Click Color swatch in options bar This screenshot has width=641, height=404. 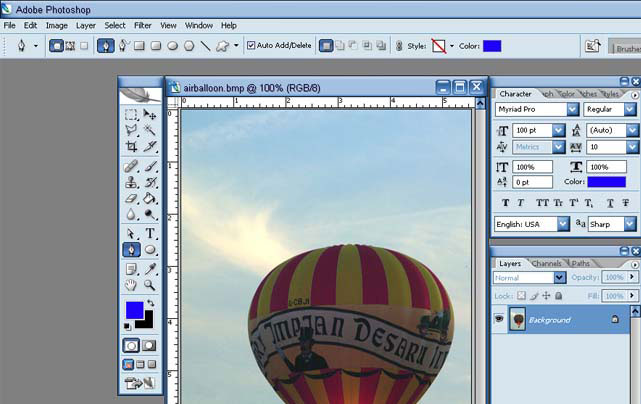[x=492, y=46]
